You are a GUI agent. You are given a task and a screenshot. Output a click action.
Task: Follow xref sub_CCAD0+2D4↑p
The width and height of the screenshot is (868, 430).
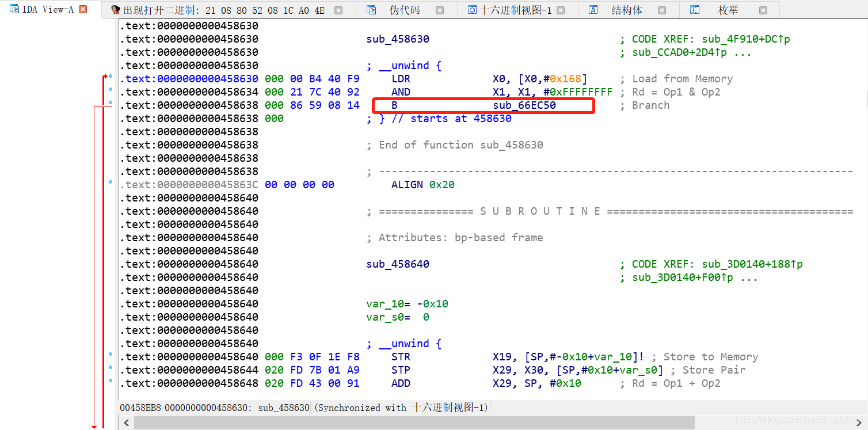(680, 52)
